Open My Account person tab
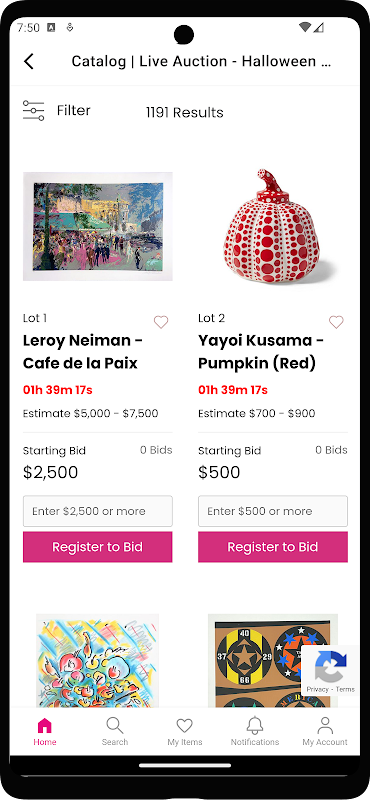Image resolution: width=370 pixels, height=800 pixels. (325, 725)
